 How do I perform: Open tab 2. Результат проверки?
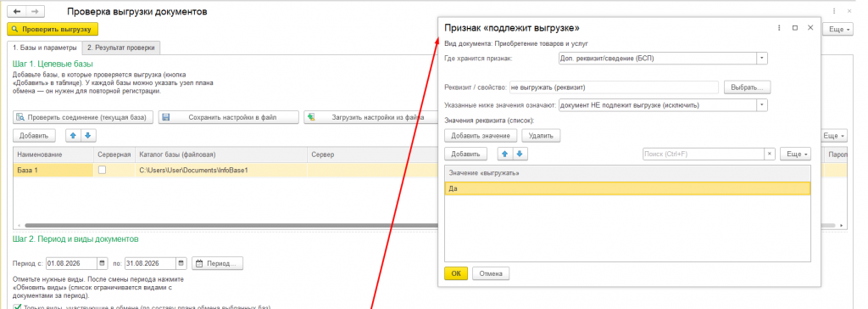[121, 48]
